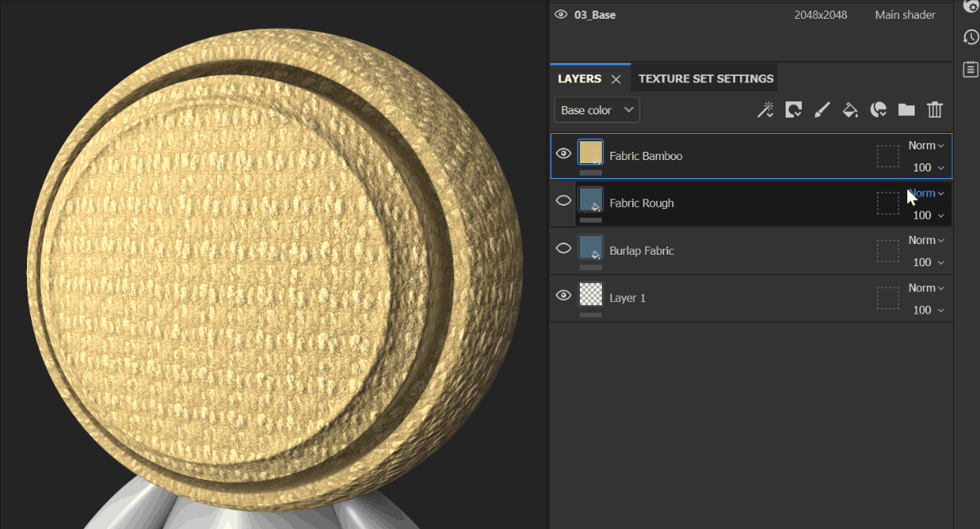Open Burlap Fabric blend mode dropdown
The width and height of the screenshot is (980, 529).
(x=926, y=241)
